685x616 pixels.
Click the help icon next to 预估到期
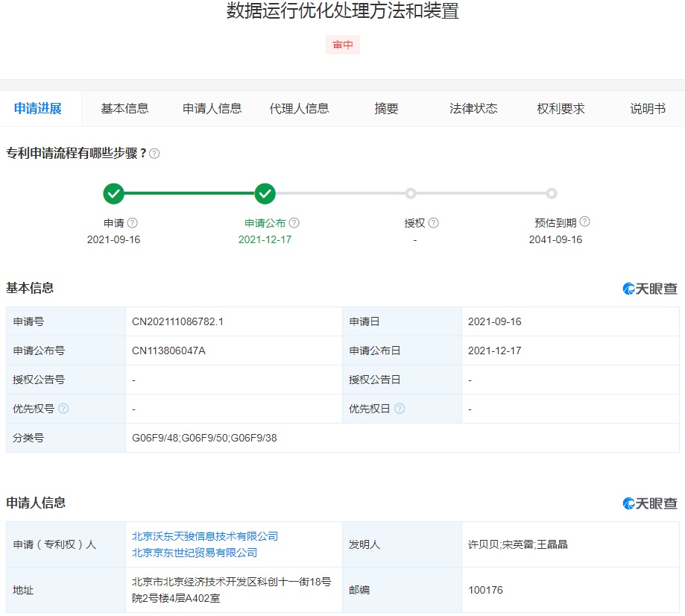pyautogui.click(x=584, y=221)
